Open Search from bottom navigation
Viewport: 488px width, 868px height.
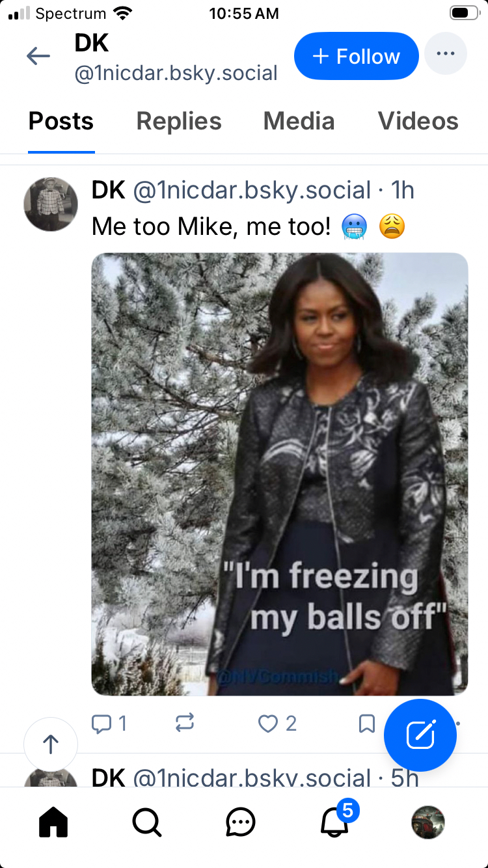[x=147, y=823]
